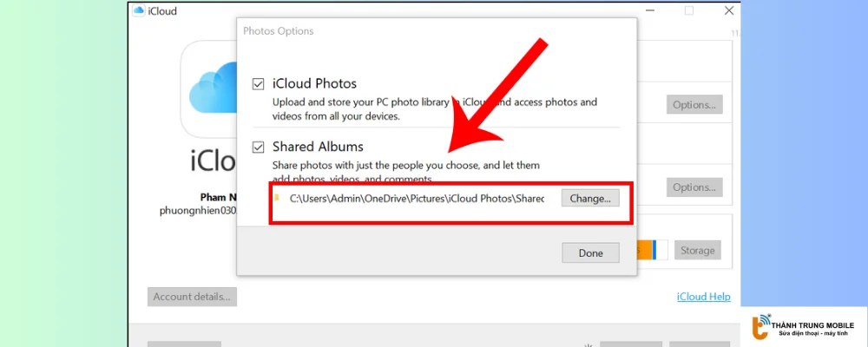Viewport: 868px width, 347px height.
Task: Click the Photos Options dialog title
Action: coord(279,31)
